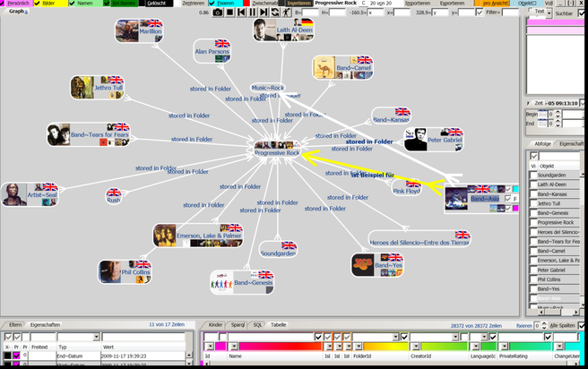Click the pause playback icon
Viewport: 588px width, 369px height.
click(253, 13)
